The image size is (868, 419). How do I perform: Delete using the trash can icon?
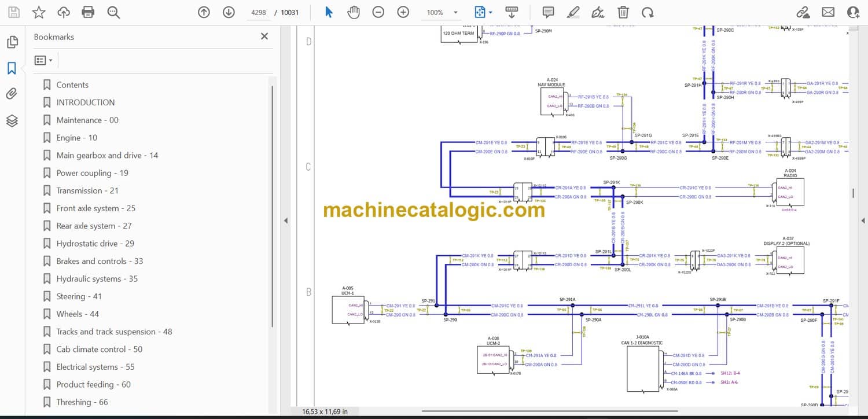pos(623,12)
